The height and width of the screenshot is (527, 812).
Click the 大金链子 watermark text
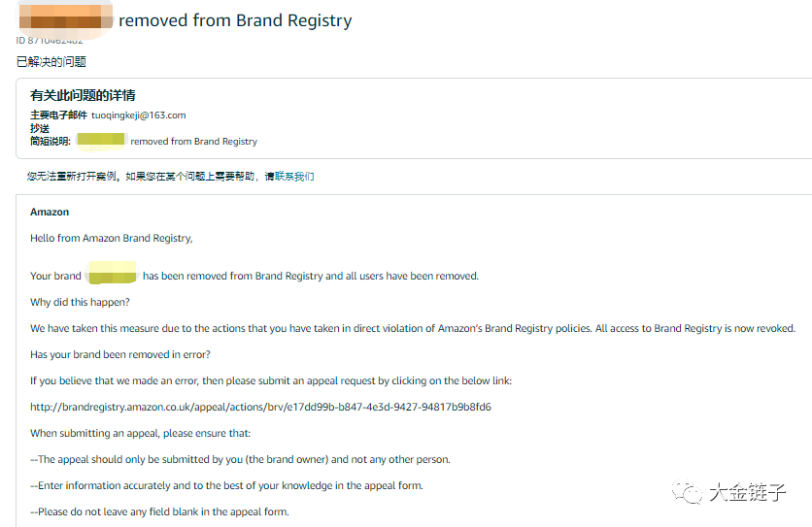click(746, 492)
